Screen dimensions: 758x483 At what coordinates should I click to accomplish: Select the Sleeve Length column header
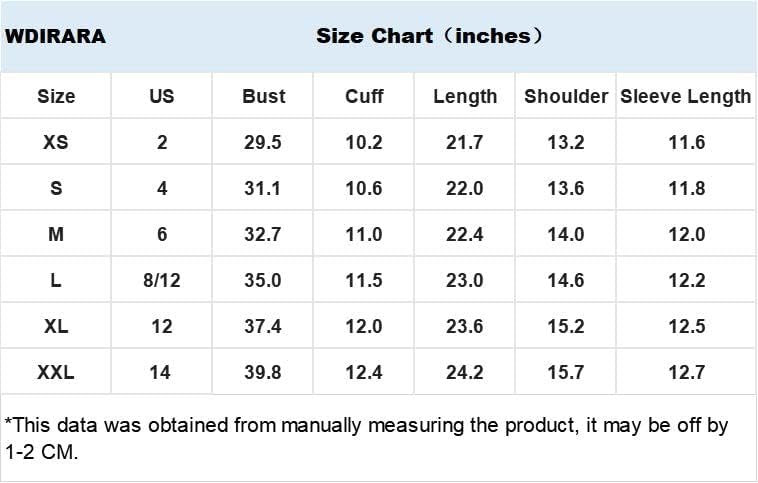685,97
